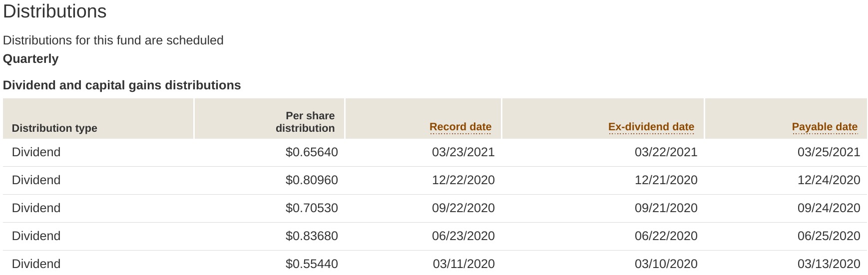
Task: Click the Record date column link
Action: click(460, 127)
